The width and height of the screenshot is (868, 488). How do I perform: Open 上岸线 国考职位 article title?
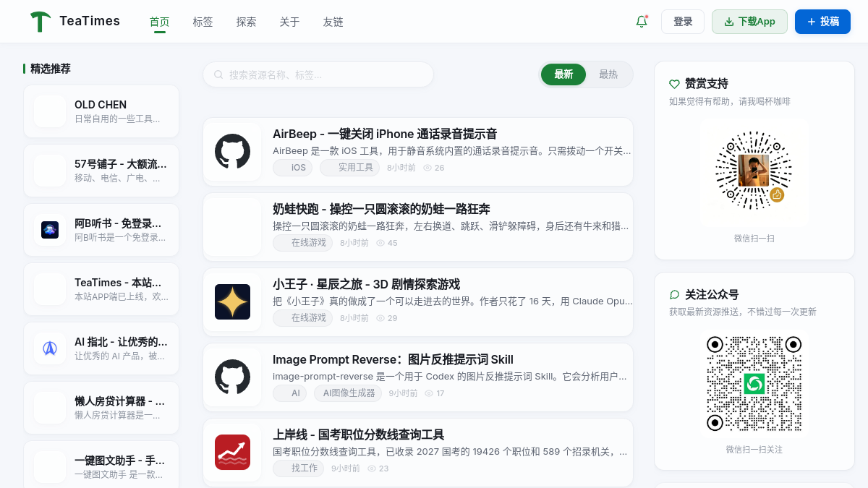358,435
